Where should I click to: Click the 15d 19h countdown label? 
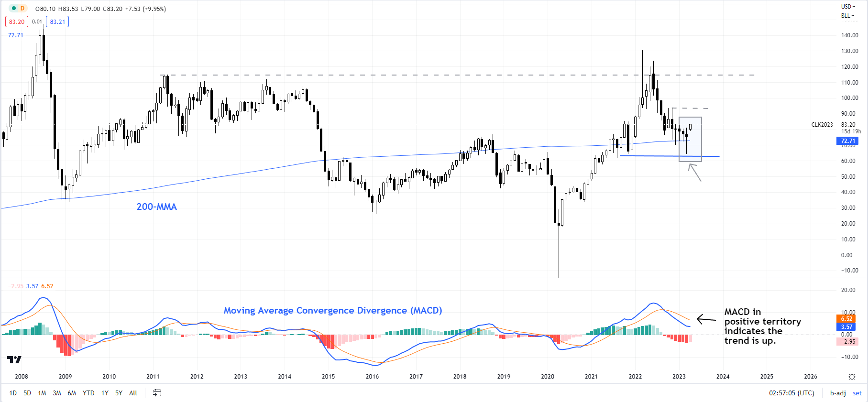(851, 131)
